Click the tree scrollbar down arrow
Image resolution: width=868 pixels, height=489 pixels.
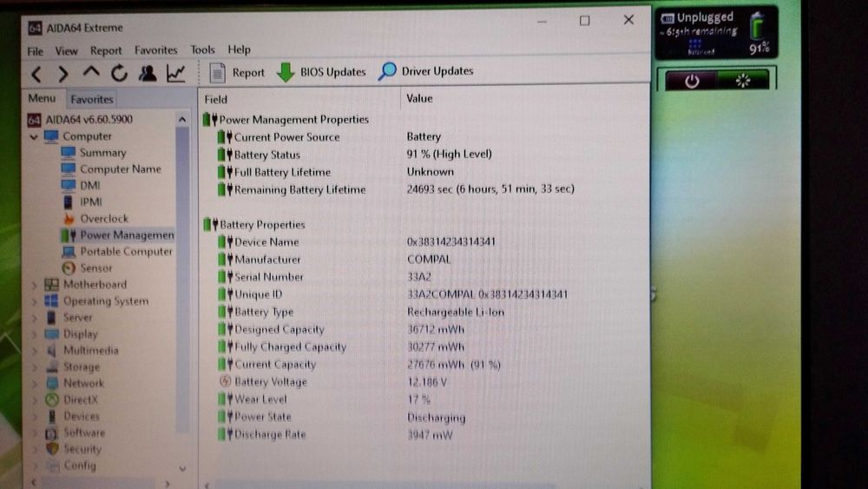tap(182, 468)
